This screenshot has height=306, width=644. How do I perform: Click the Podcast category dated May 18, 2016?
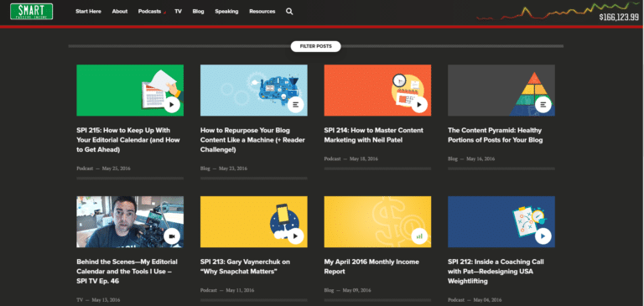pos(332,158)
